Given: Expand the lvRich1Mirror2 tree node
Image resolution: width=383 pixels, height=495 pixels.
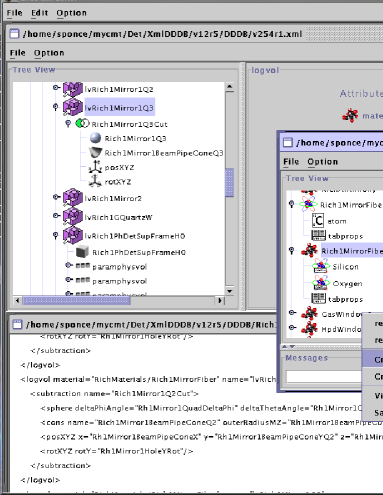Looking at the screenshot, I should click(56, 197).
